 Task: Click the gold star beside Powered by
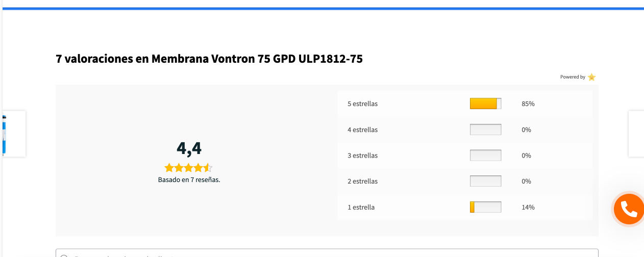tap(591, 77)
